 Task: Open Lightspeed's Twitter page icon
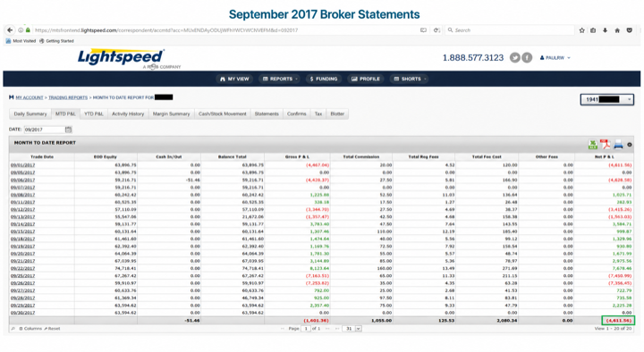click(x=515, y=58)
